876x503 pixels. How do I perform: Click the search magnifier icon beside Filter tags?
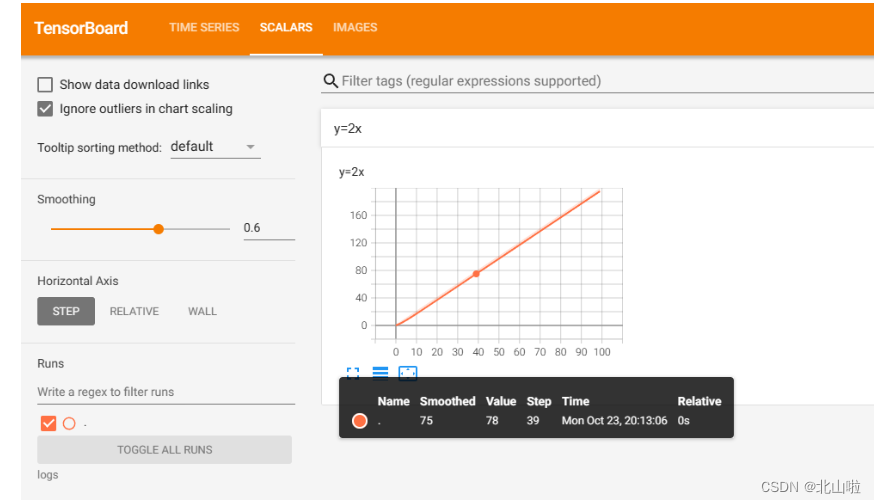click(x=330, y=81)
